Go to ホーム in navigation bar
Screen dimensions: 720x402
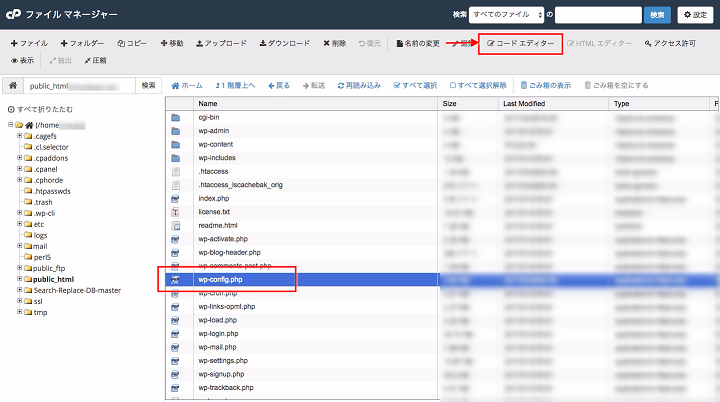click(187, 85)
